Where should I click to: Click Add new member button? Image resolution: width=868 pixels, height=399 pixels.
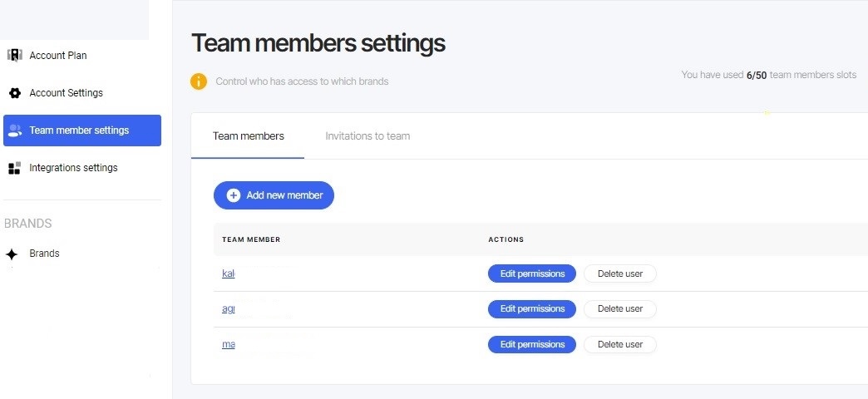[274, 195]
